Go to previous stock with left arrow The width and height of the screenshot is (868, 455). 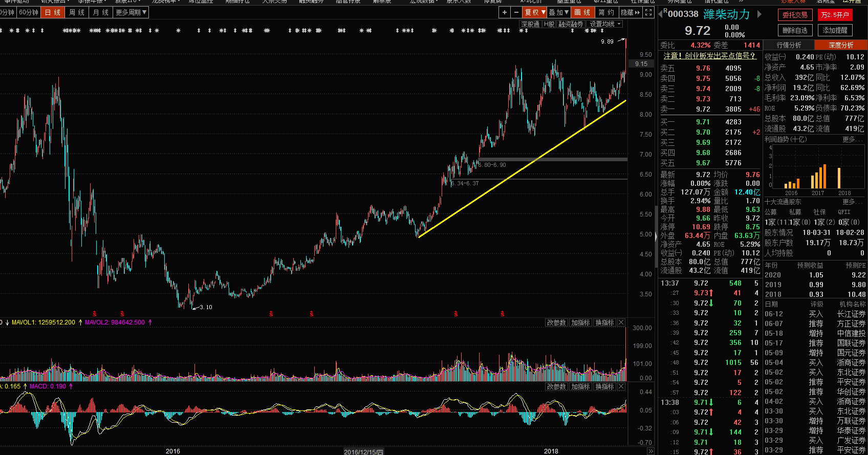coord(660,14)
